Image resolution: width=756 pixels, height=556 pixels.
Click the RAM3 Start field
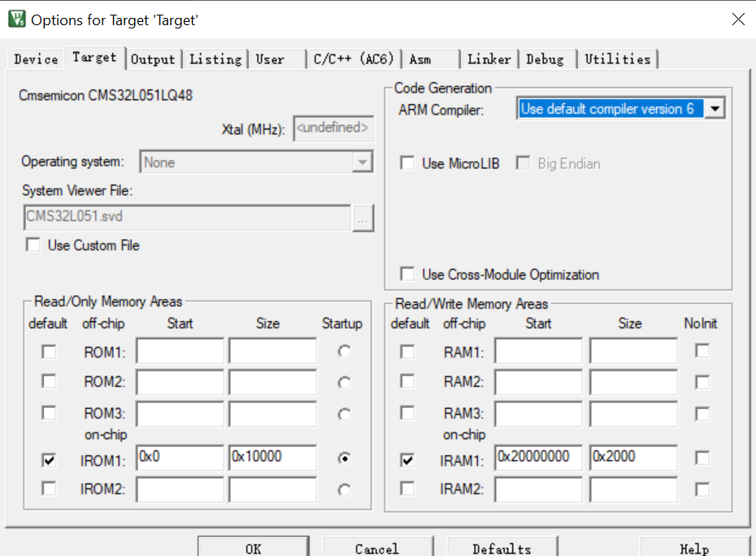click(x=539, y=415)
